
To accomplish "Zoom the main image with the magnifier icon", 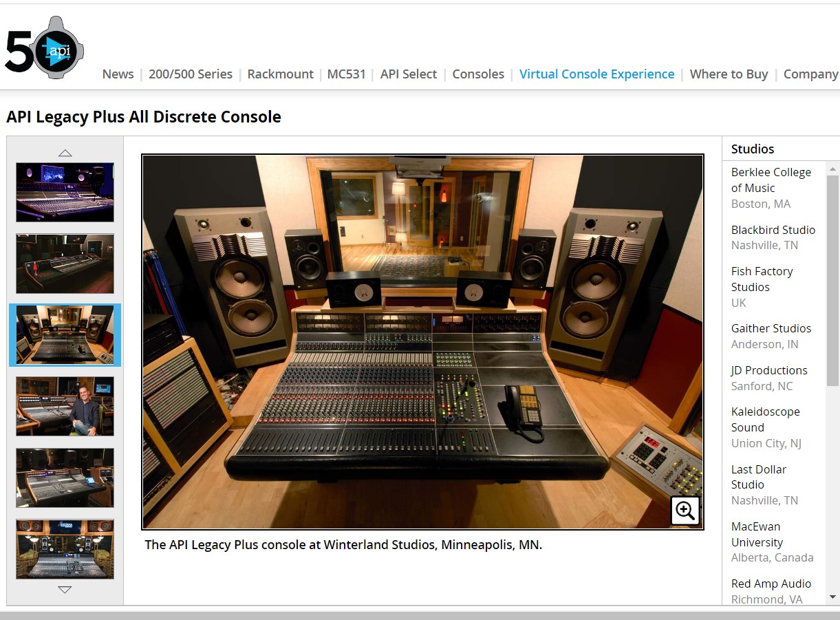I will (x=685, y=511).
